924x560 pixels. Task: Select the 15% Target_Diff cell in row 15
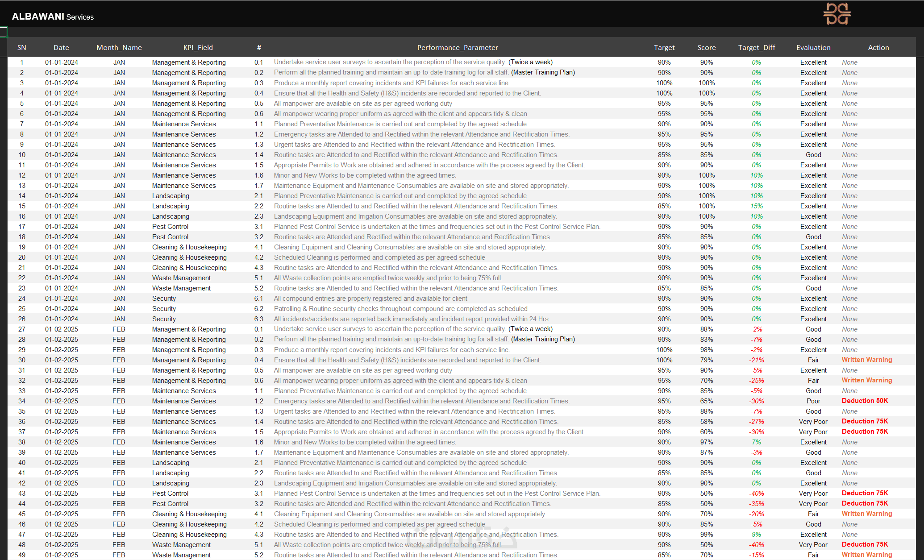[756, 206]
